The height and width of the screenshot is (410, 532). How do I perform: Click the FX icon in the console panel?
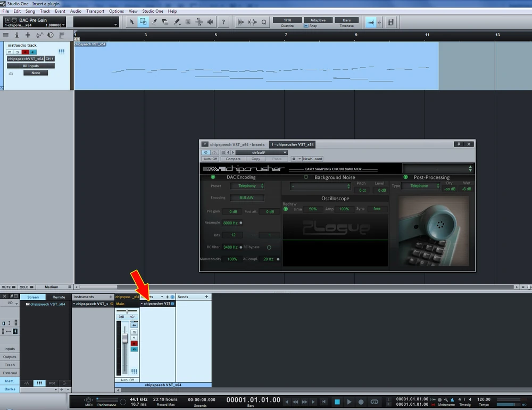[52, 383]
